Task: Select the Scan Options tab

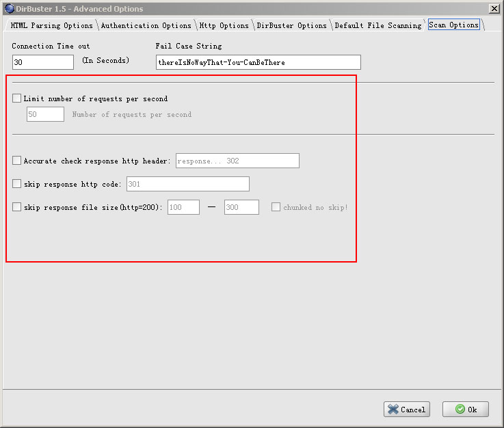Action: [x=454, y=25]
